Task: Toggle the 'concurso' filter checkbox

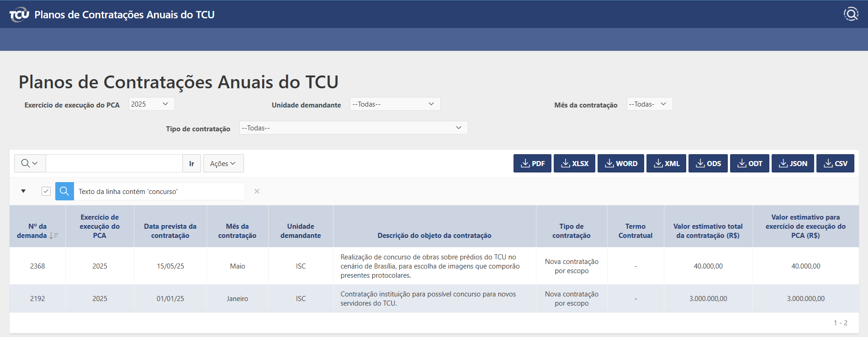Action: (46, 191)
